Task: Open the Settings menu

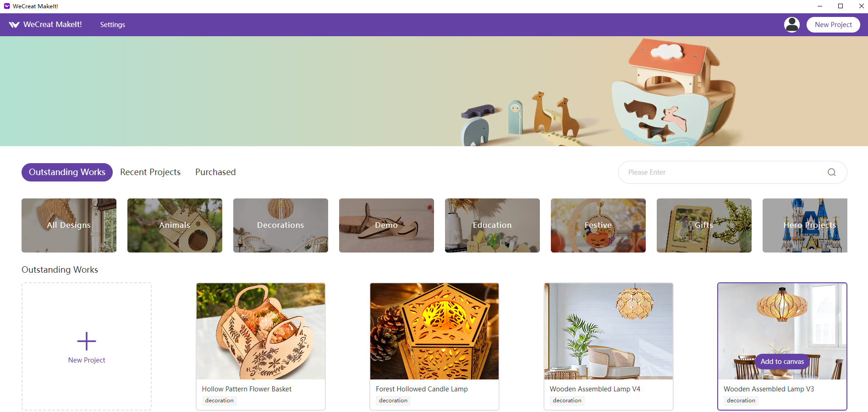Action: 113,25
